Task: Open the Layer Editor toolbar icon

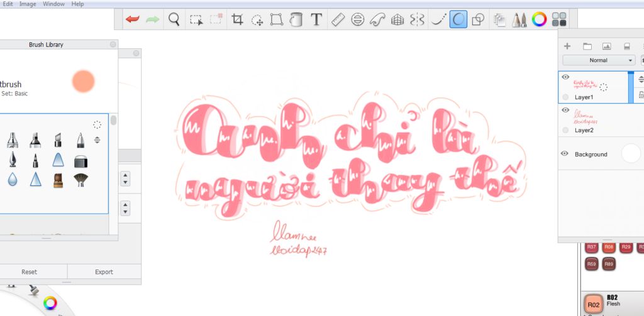Action: pyautogui.click(x=499, y=19)
